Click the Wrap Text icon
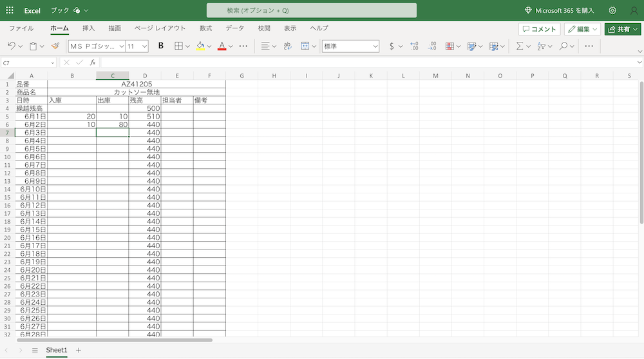This screenshot has height=359, width=644. coord(287,46)
